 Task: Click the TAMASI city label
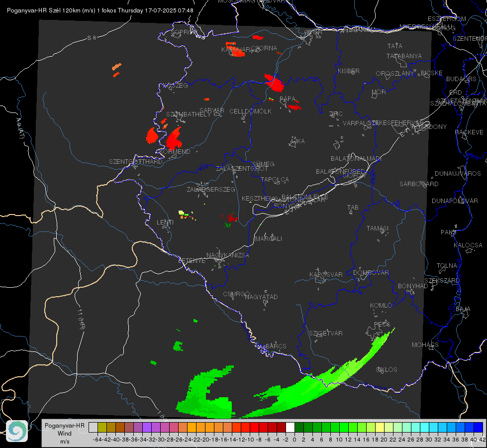coord(378,228)
